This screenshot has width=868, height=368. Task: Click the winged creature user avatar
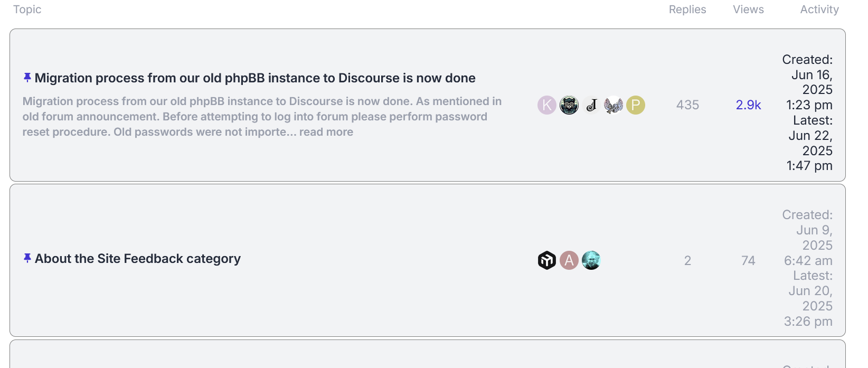[x=614, y=105]
